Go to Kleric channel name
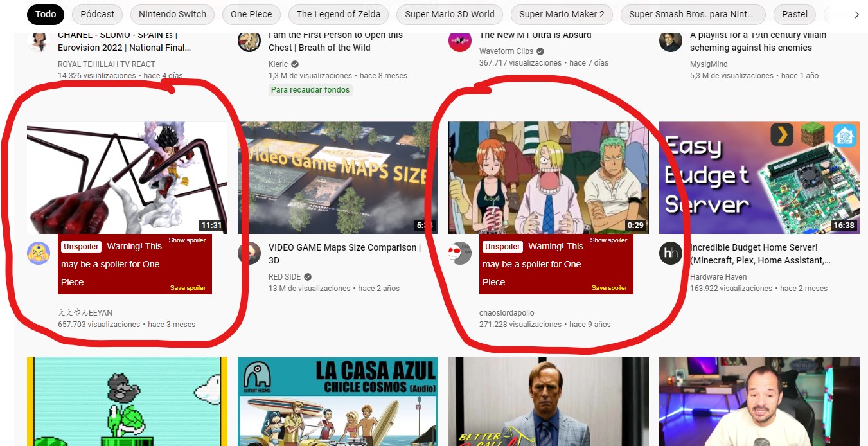The height and width of the screenshot is (446, 868). click(278, 64)
